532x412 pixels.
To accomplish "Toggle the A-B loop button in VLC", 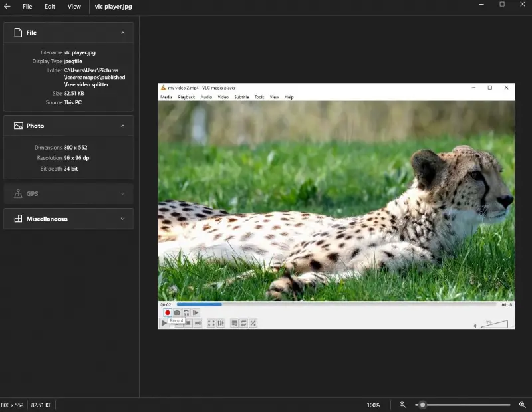I will pos(186,313).
